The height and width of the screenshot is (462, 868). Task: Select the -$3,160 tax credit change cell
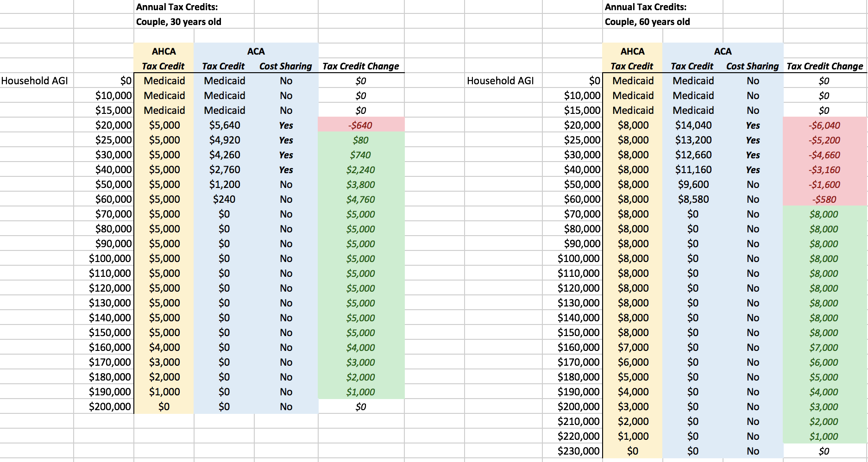(824, 170)
